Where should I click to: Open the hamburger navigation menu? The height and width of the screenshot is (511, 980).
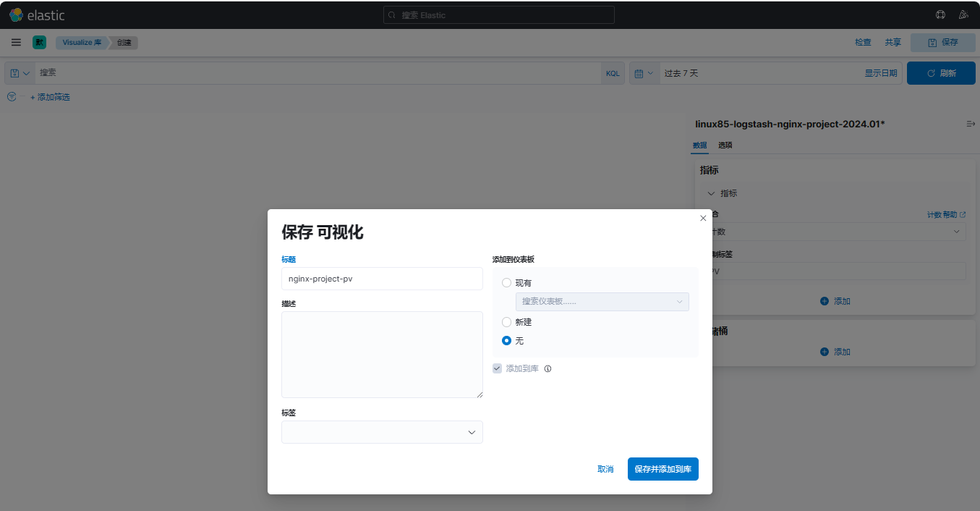[x=16, y=43]
